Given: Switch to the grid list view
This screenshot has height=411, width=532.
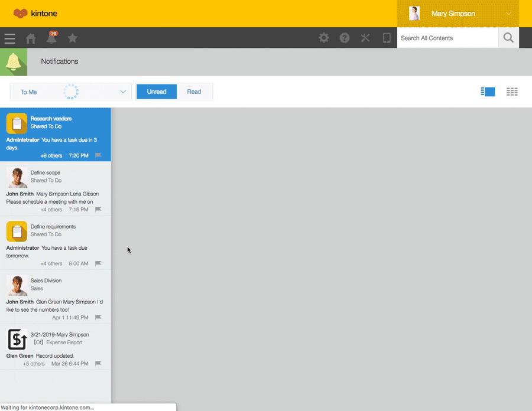Looking at the screenshot, I should (512, 92).
